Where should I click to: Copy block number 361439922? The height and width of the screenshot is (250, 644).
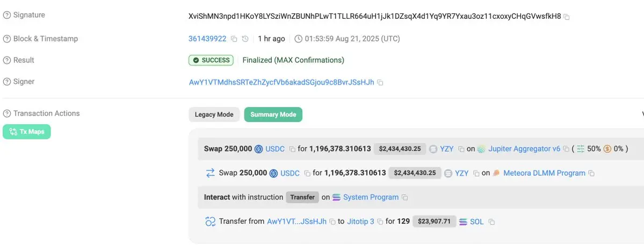[x=234, y=39]
